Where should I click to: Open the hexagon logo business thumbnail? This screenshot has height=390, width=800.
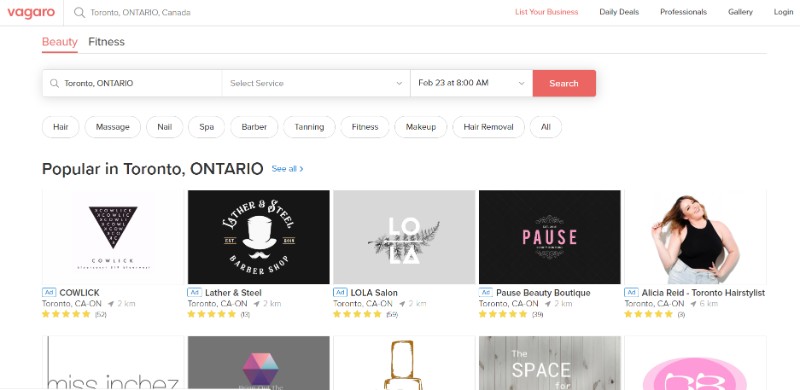[x=259, y=362]
